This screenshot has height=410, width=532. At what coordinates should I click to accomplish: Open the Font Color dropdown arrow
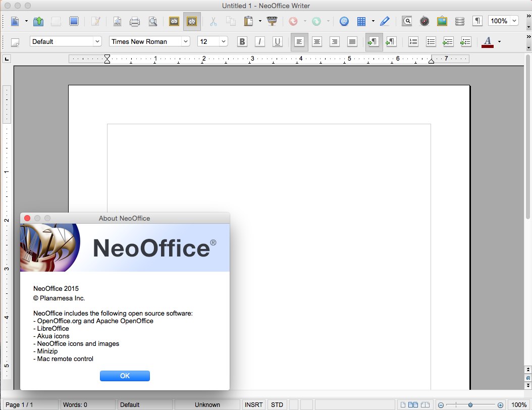(x=499, y=42)
